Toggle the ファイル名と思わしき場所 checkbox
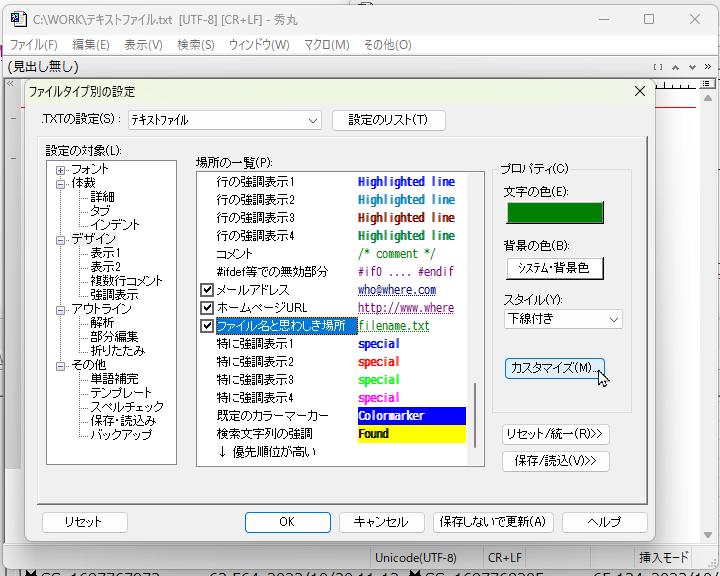The width and height of the screenshot is (720, 576). [207, 326]
